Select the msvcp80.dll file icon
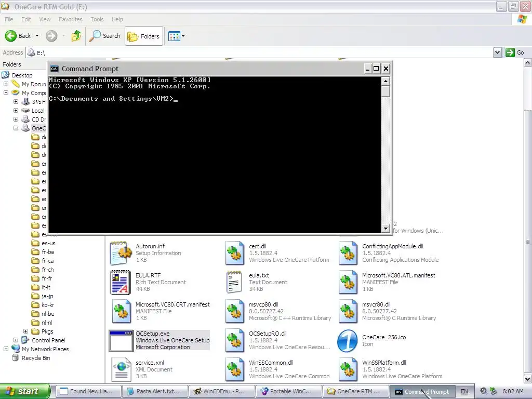 [x=234, y=312]
